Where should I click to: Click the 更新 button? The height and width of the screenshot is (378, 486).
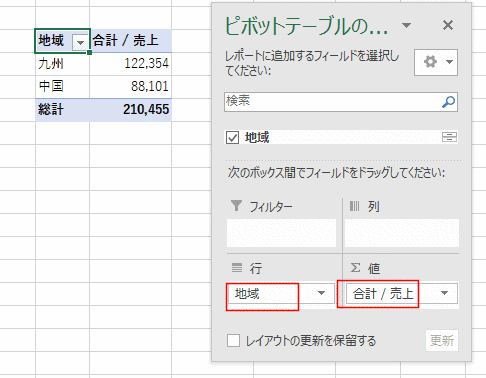click(442, 340)
